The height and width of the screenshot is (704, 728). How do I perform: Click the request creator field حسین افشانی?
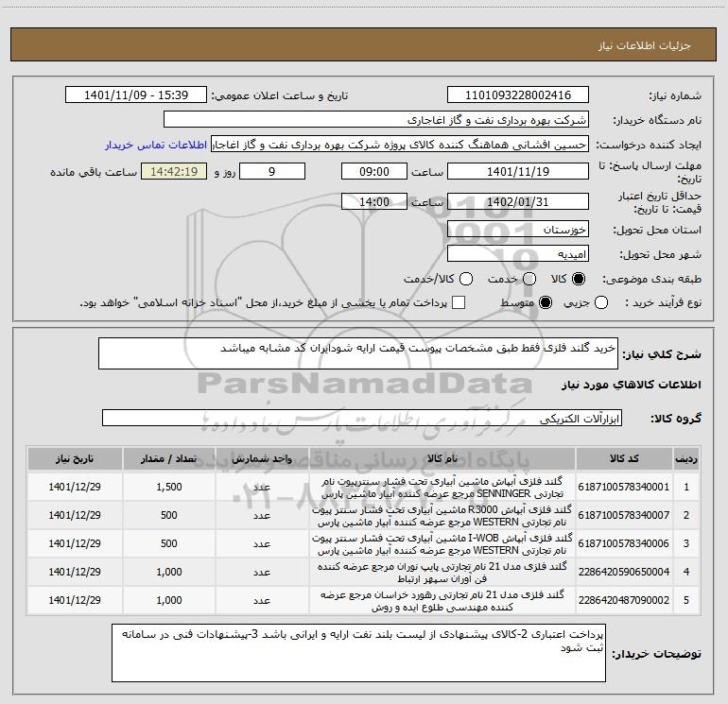(400, 144)
